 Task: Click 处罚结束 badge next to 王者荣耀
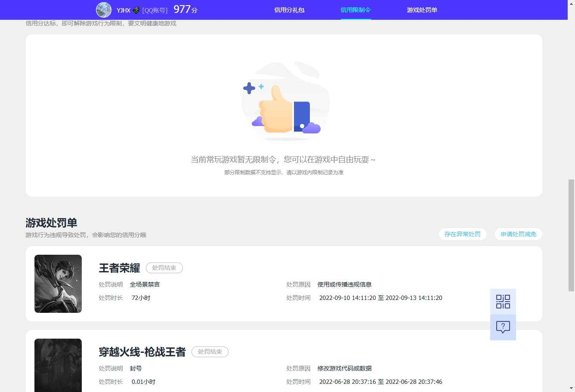(164, 268)
